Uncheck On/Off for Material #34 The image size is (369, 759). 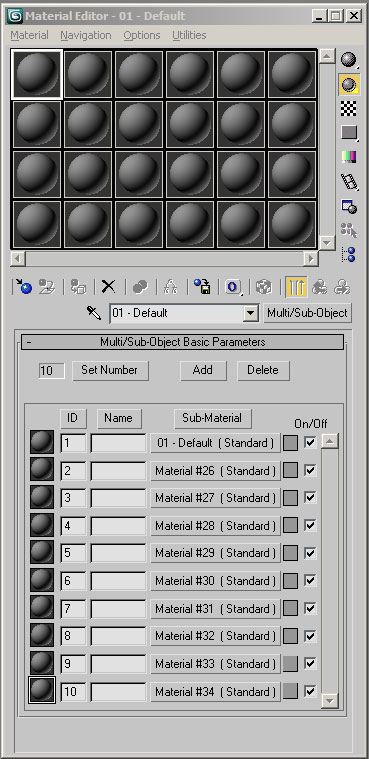tap(310, 691)
